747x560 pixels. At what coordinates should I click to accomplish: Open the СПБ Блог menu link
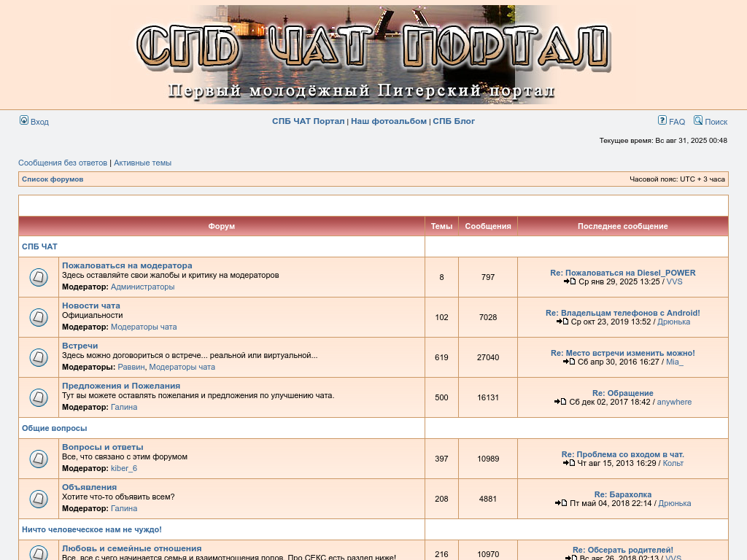(454, 121)
